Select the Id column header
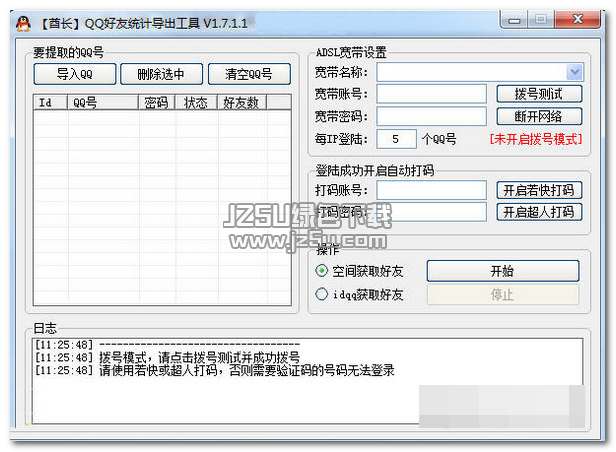 (51, 102)
